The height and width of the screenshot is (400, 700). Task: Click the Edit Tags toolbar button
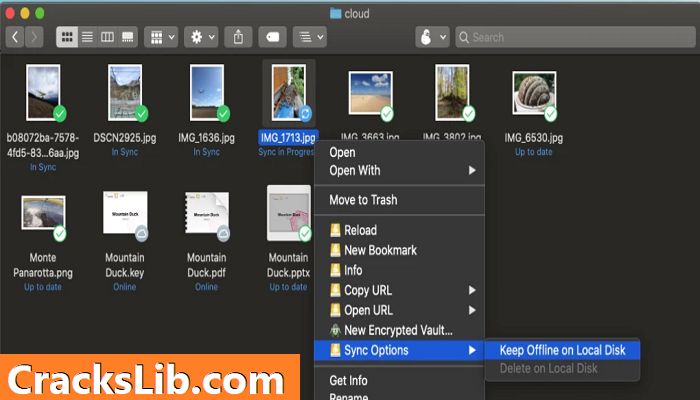272,37
